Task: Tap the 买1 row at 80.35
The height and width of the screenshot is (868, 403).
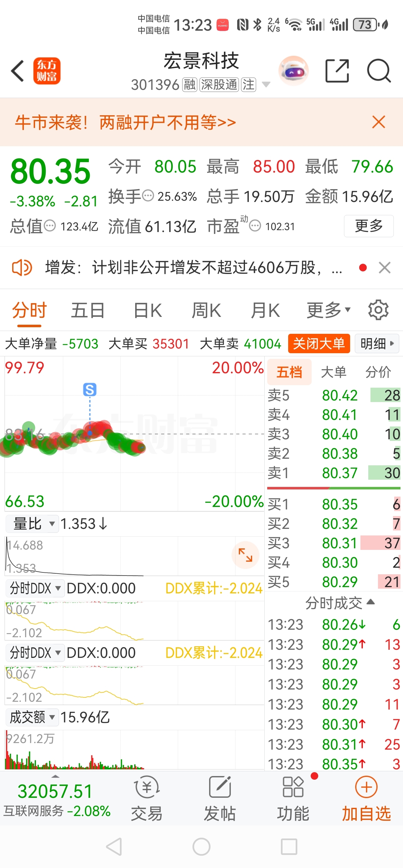Action: point(334,504)
